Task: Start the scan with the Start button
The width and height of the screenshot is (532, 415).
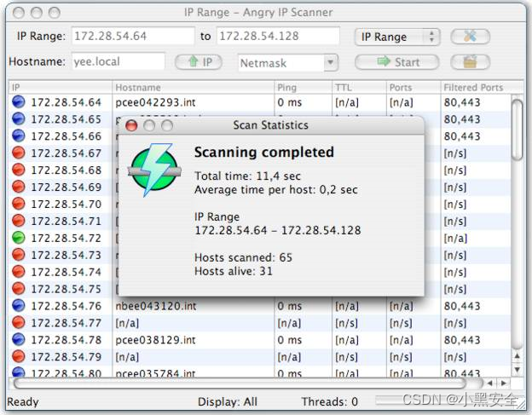Action: [397, 62]
